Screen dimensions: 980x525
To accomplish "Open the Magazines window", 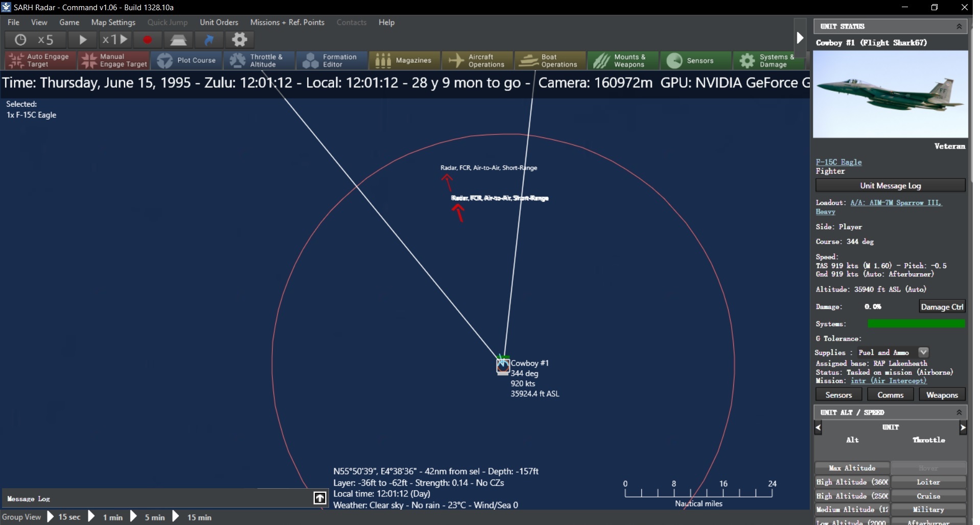I will (x=405, y=60).
